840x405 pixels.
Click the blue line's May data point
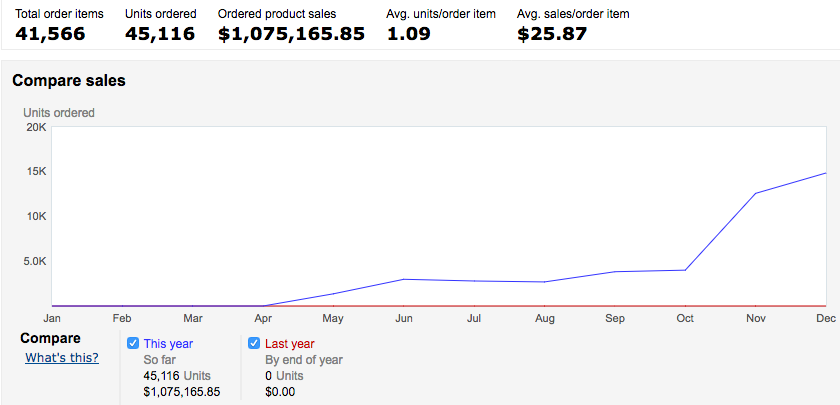click(334, 294)
